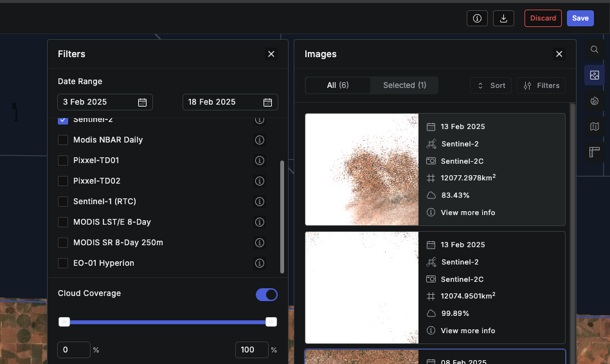View more info for 83.43% cloud image
610x364 pixels.
tap(467, 212)
